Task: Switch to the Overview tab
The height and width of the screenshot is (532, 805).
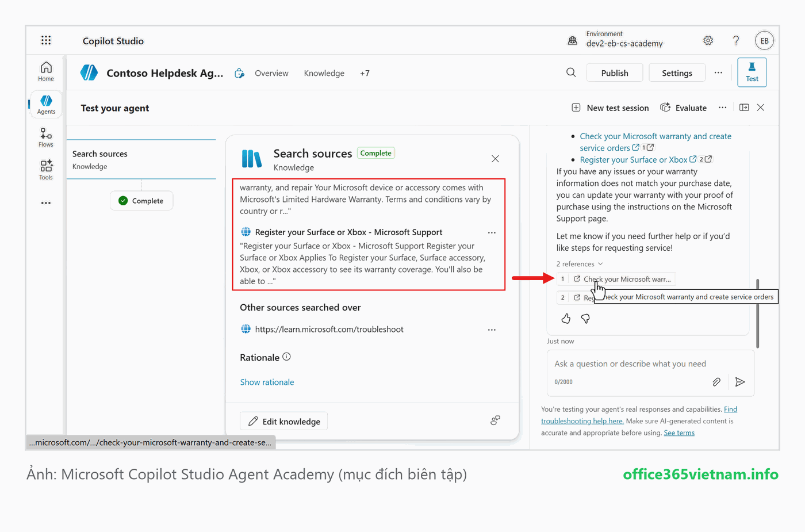Action: click(x=271, y=73)
